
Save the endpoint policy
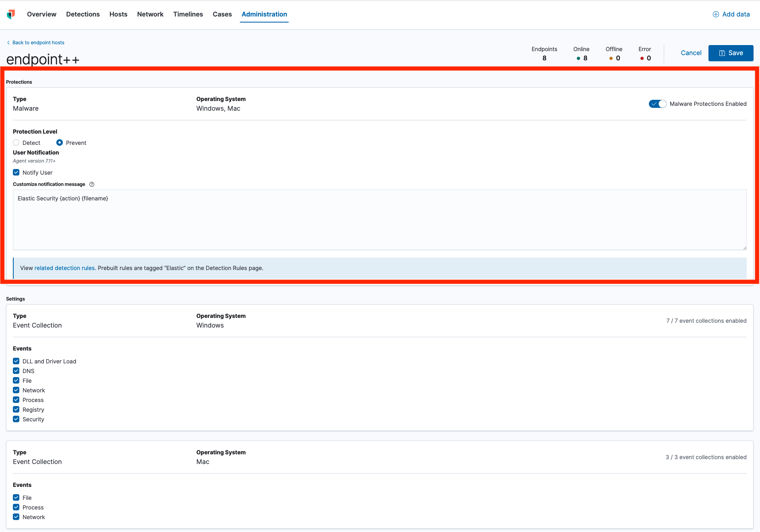[731, 53]
